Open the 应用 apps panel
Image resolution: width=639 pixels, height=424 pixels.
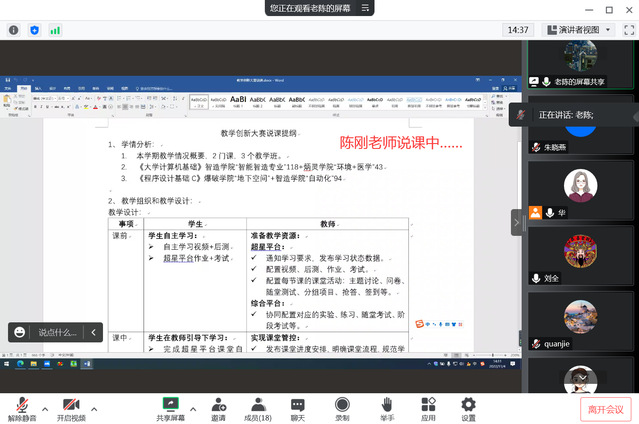coord(428,408)
